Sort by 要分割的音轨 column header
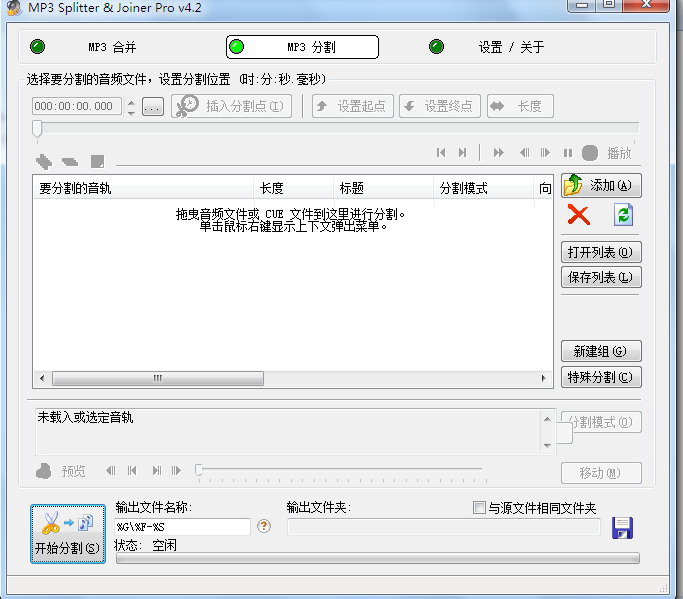The width and height of the screenshot is (683, 599). tap(143, 188)
